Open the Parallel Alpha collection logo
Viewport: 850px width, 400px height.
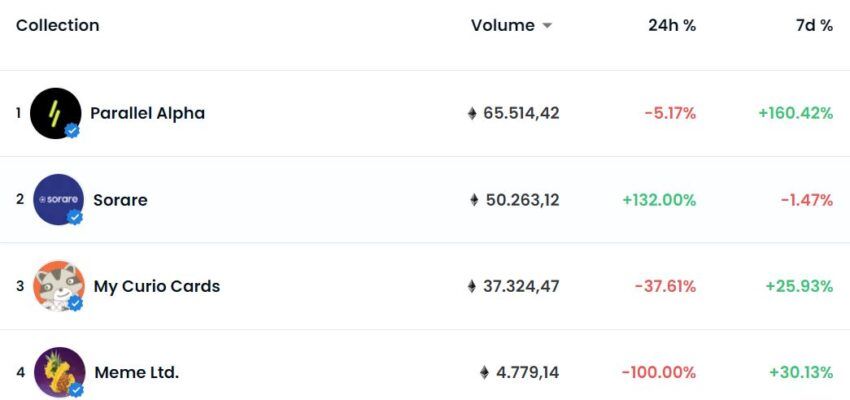[55, 113]
